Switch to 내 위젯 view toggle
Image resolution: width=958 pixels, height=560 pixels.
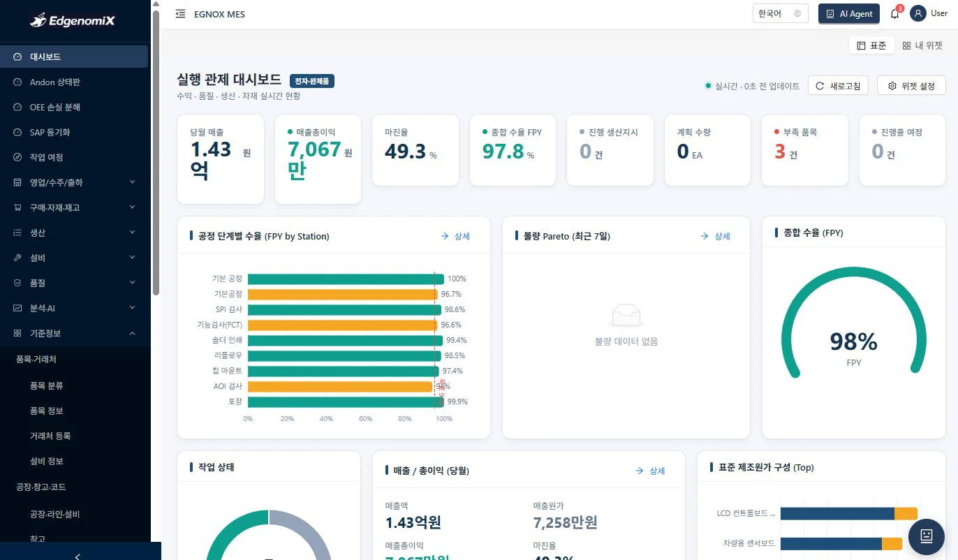[x=922, y=45]
